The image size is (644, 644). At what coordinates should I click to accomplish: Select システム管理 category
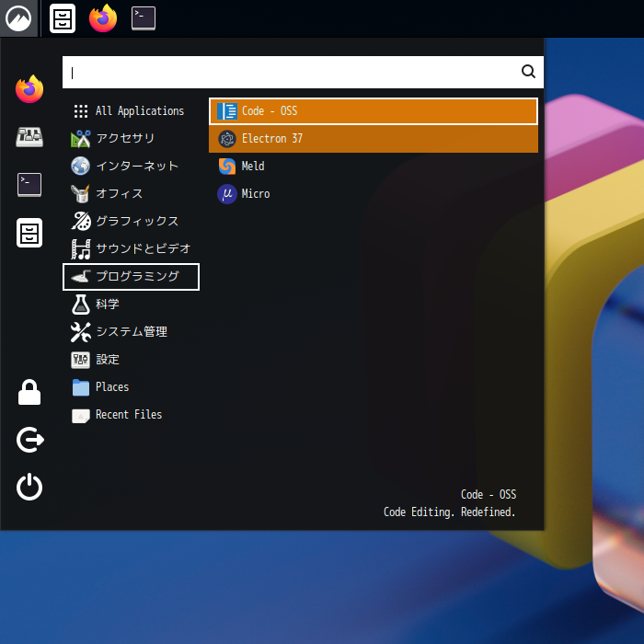(131, 332)
